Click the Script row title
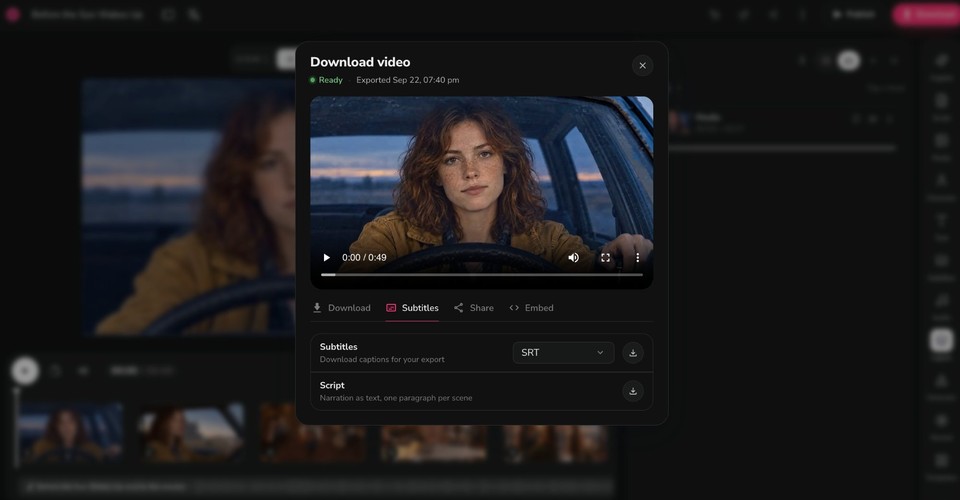 tap(332, 385)
